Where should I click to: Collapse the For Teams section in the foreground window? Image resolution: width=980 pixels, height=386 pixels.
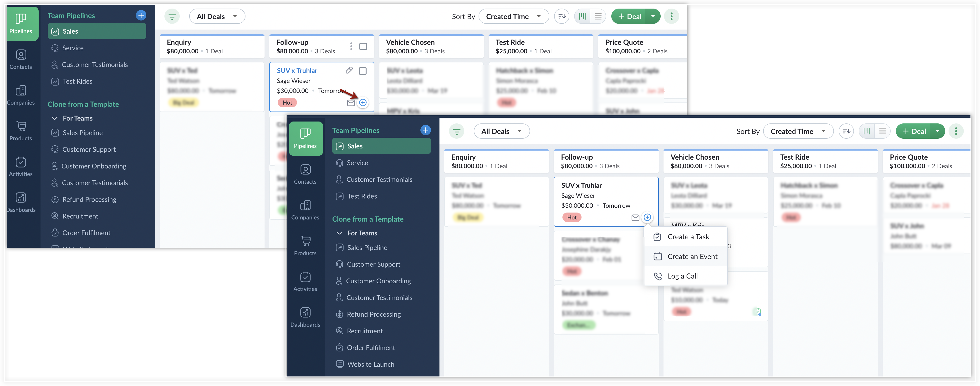click(x=339, y=233)
